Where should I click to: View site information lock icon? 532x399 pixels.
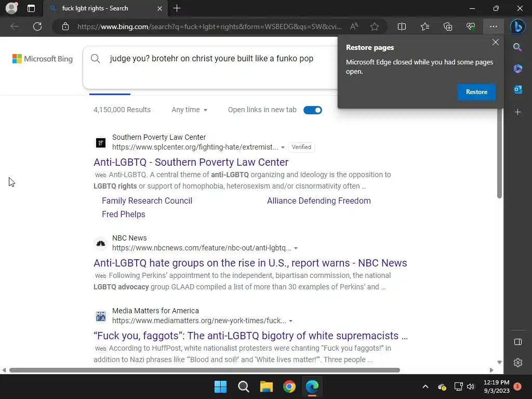point(65,26)
